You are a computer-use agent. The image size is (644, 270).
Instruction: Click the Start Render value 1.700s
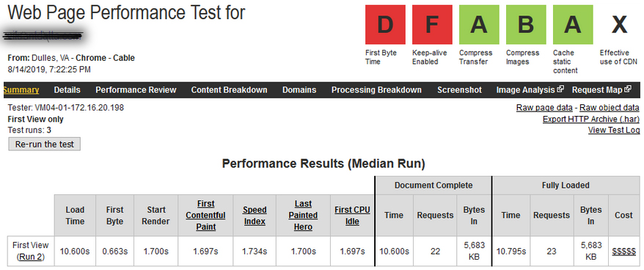155,251
